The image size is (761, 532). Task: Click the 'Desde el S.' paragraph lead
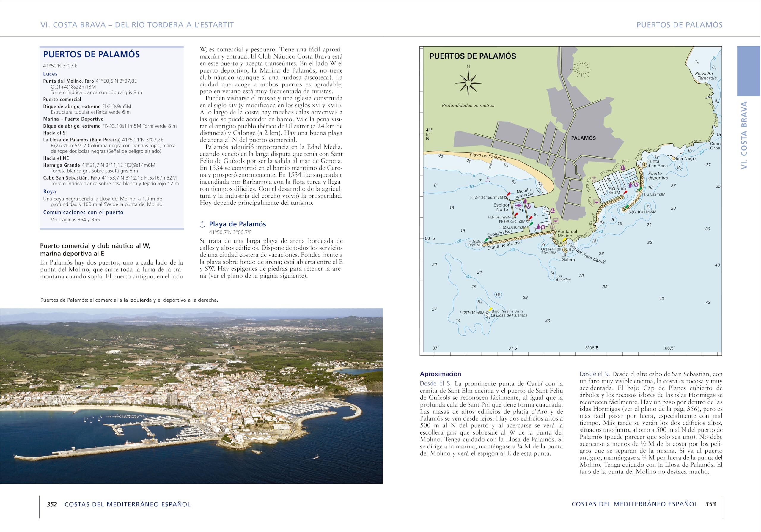tap(436, 383)
